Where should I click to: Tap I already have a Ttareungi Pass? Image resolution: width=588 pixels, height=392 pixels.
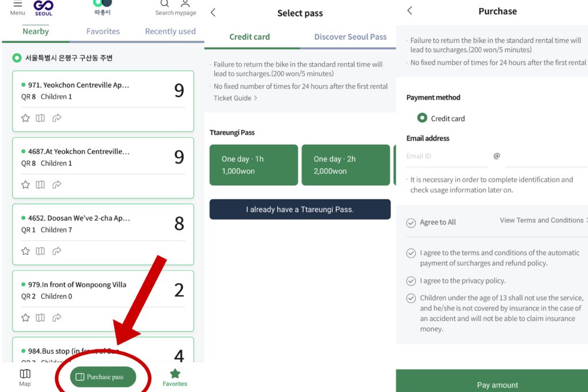click(x=300, y=209)
